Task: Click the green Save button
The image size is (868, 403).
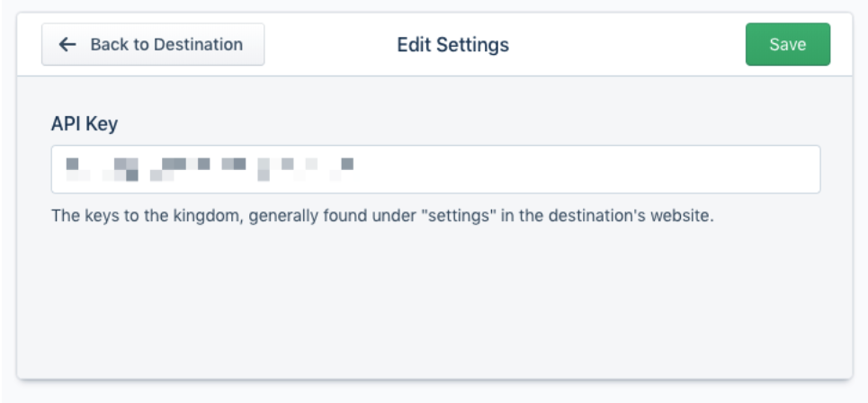Action: coord(787,44)
